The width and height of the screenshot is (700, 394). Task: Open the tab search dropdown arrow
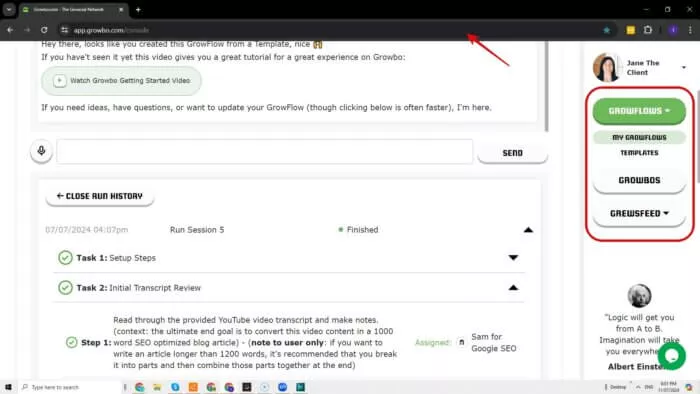9,9
